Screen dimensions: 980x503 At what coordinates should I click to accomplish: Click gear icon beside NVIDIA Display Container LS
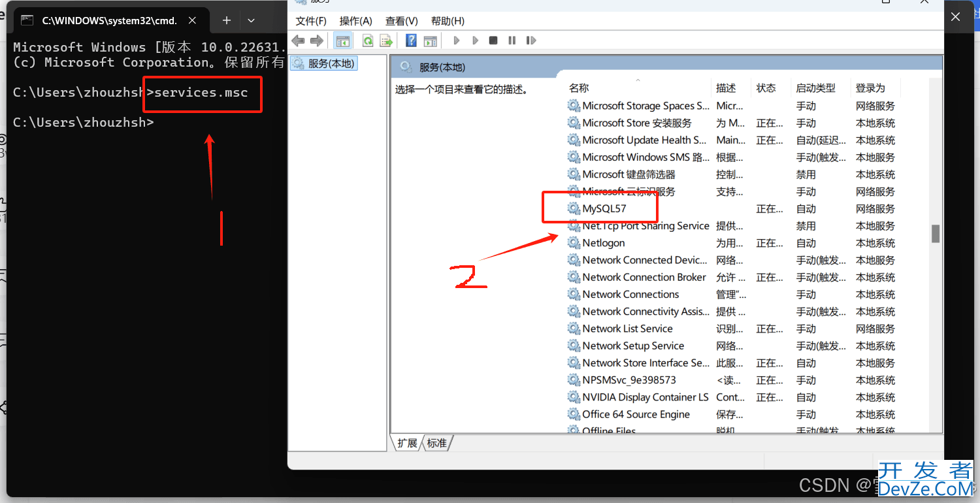point(574,397)
